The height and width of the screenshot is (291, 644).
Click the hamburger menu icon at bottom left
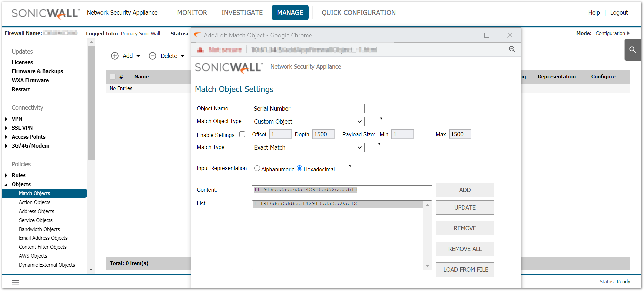pos(16,282)
